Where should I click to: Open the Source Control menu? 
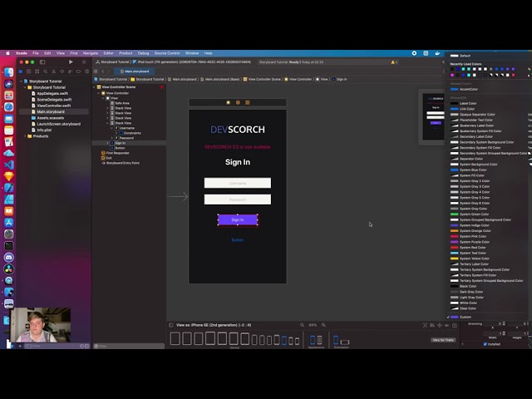pos(167,53)
